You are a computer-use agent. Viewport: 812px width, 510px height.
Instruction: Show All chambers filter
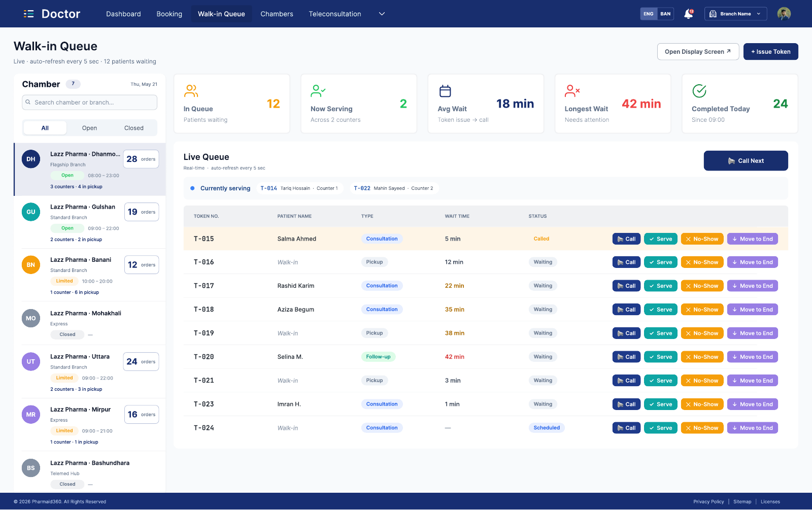(45, 128)
